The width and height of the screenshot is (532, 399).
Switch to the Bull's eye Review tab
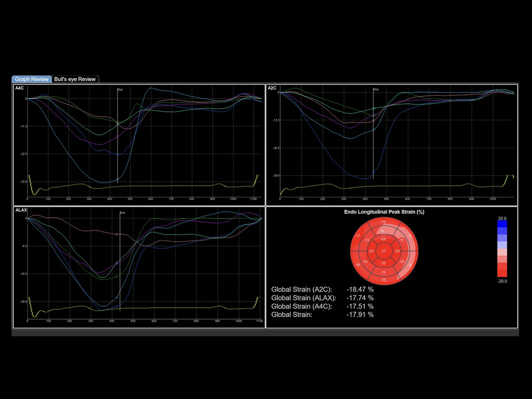coord(75,79)
